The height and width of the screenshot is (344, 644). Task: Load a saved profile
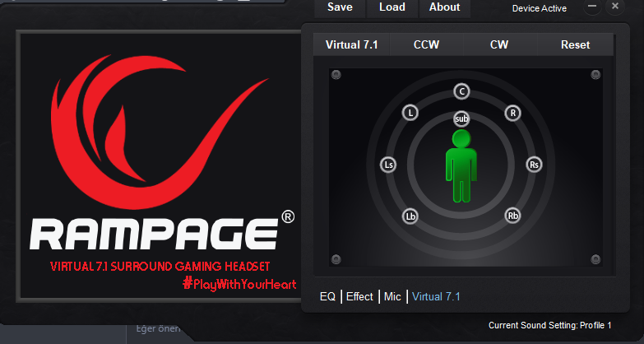pyautogui.click(x=392, y=7)
